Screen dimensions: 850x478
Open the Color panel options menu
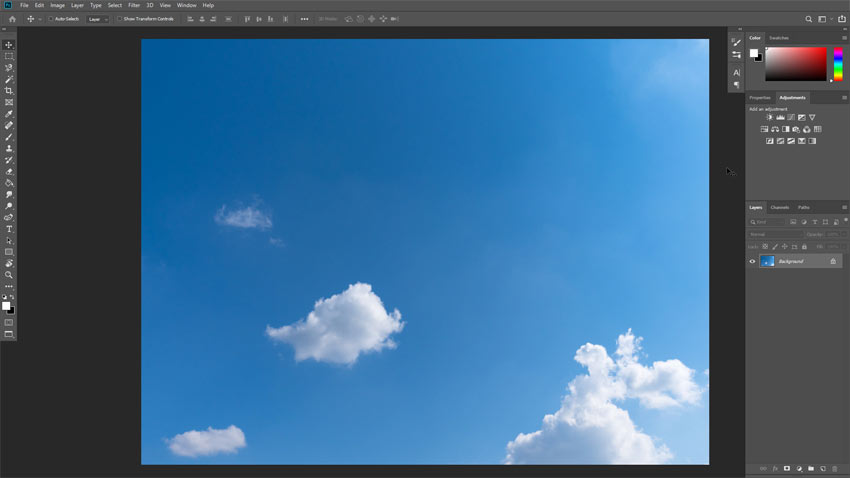tap(844, 38)
